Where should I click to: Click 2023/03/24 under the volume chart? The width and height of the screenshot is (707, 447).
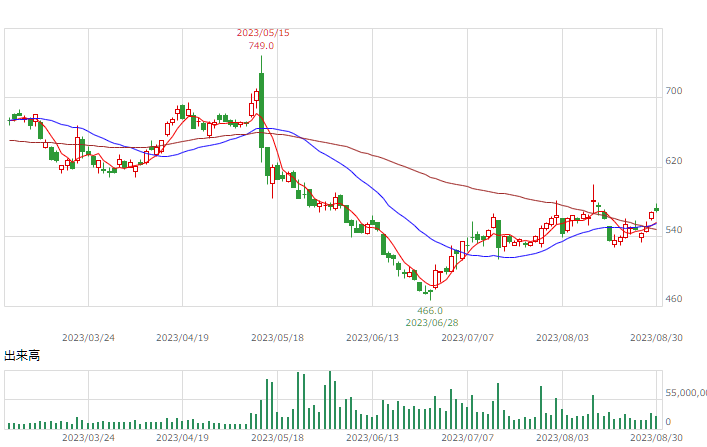(88, 438)
